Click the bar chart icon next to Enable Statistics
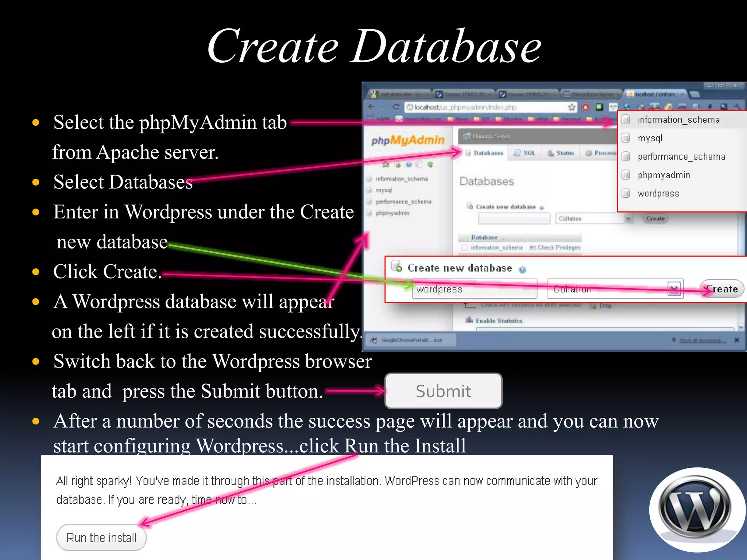The height and width of the screenshot is (560, 747). pos(469,320)
